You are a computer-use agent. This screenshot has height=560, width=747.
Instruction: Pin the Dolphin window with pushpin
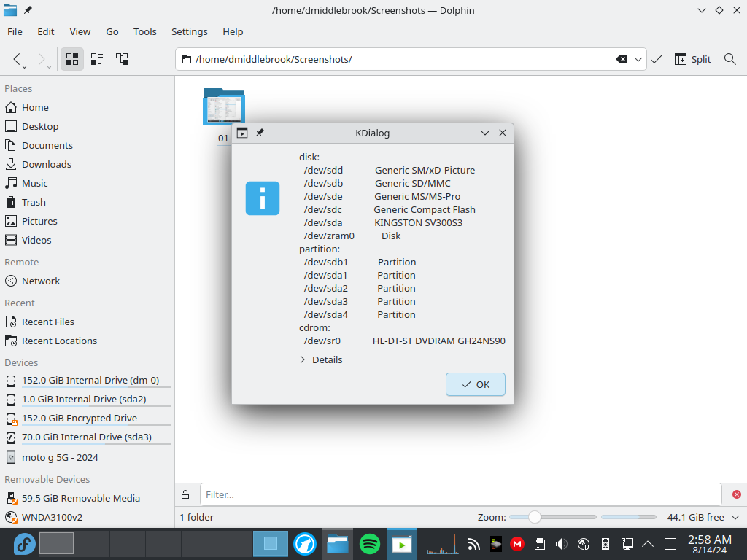click(x=28, y=10)
